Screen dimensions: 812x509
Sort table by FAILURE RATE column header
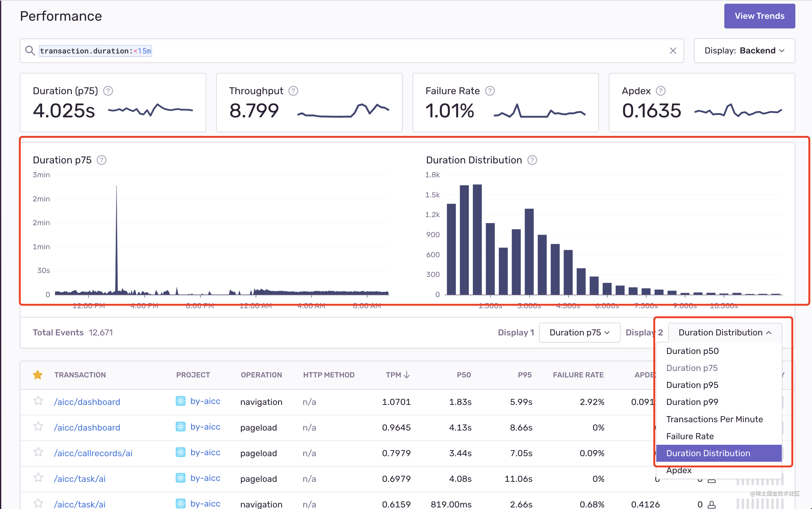coord(578,375)
